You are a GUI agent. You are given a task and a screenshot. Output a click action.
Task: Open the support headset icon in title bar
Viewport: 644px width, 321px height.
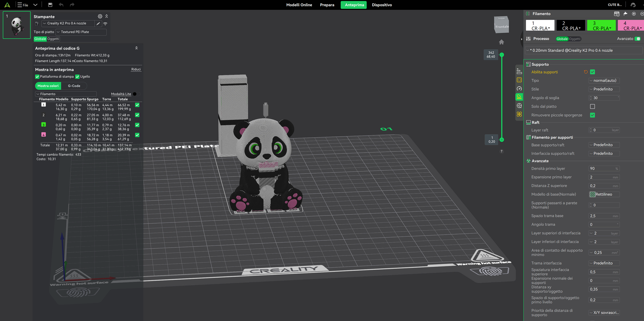tap(633, 5)
